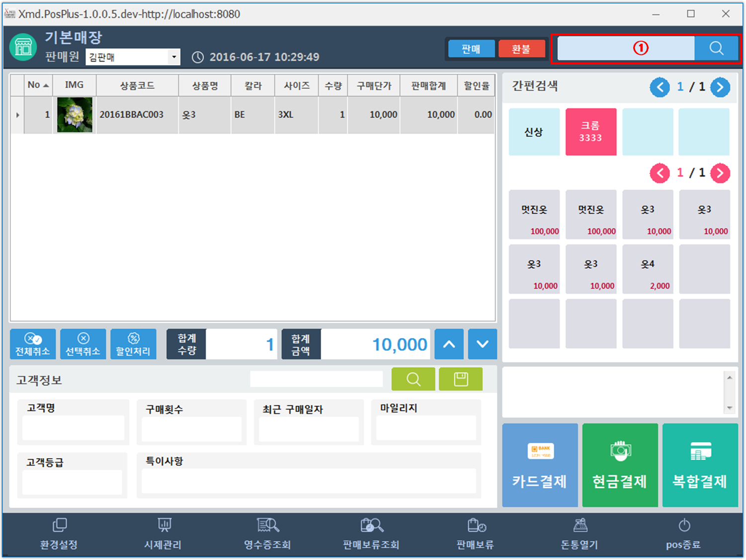Click 돈통열기 open cash drawer
Viewport: 746px width, 560px height.
(580, 534)
